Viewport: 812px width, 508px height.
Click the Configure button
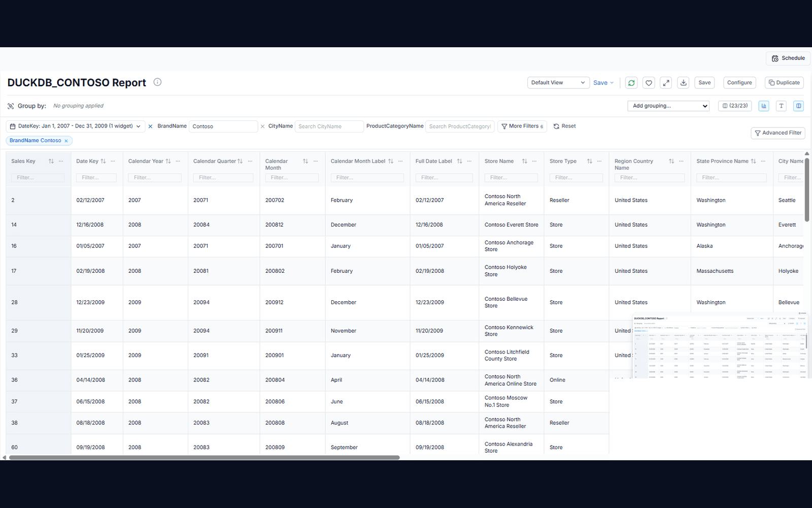pos(739,83)
